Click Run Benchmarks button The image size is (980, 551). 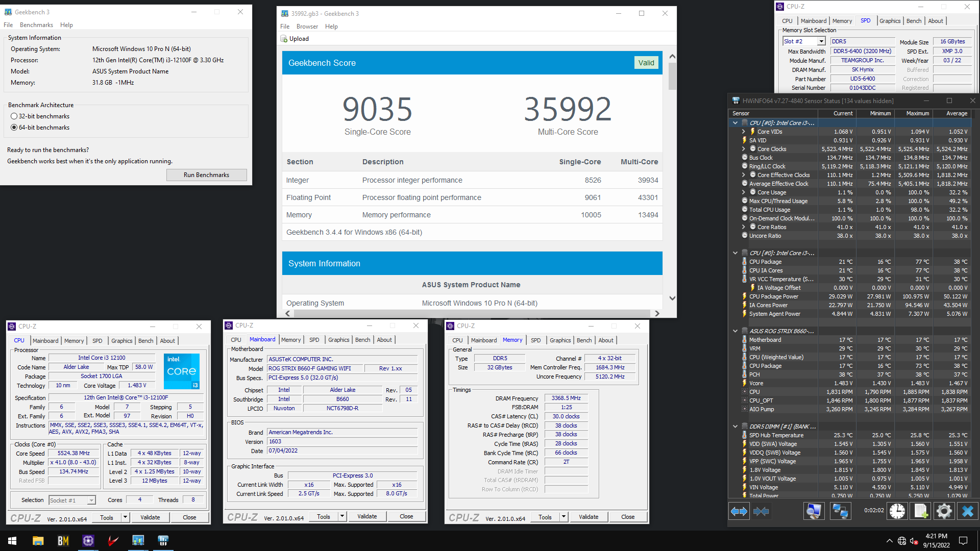pyautogui.click(x=206, y=175)
